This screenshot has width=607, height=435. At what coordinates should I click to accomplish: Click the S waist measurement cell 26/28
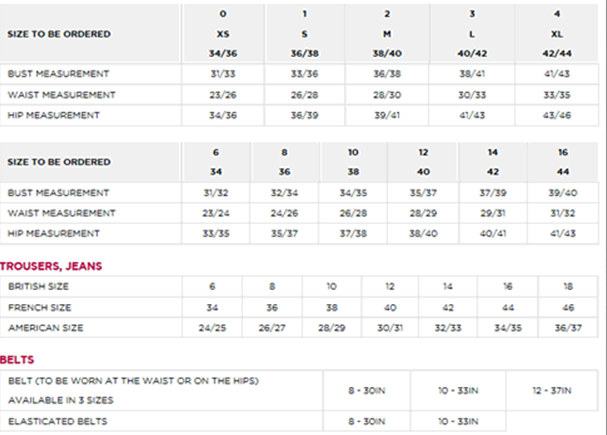pos(304,95)
